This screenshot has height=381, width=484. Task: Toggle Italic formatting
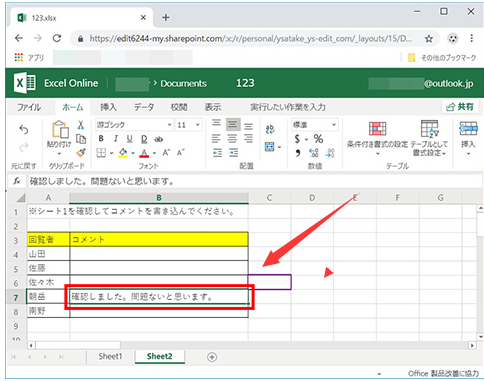pos(116,139)
